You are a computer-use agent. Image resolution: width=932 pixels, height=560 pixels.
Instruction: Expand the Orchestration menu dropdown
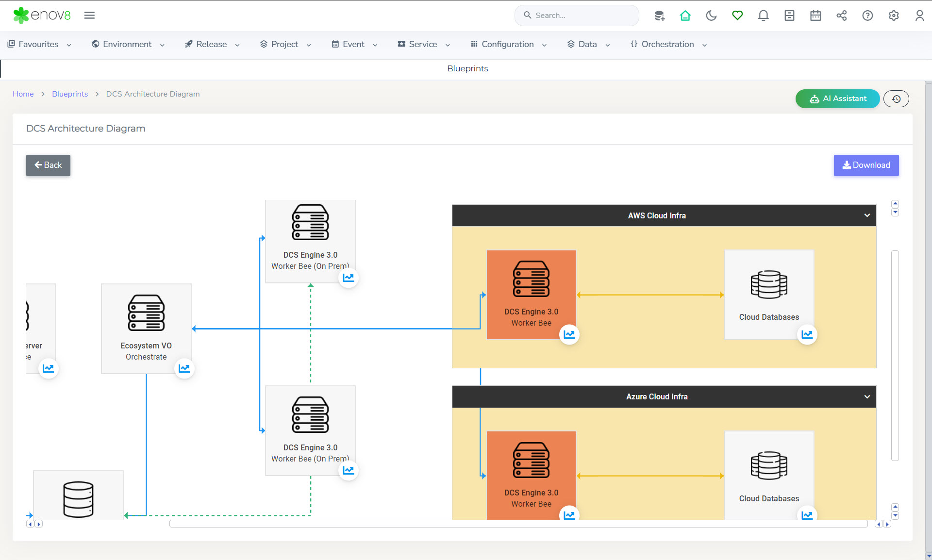coord(668,44)
